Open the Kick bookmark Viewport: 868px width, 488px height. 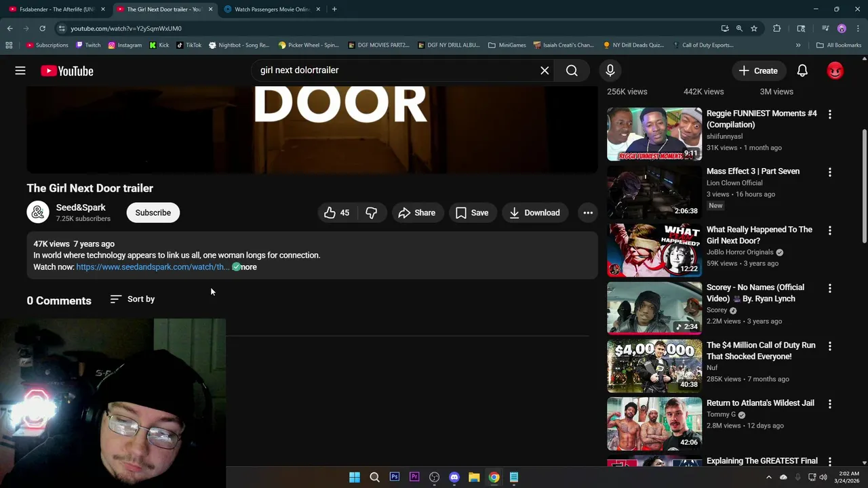pyautogui.click(x=159, y=45)
